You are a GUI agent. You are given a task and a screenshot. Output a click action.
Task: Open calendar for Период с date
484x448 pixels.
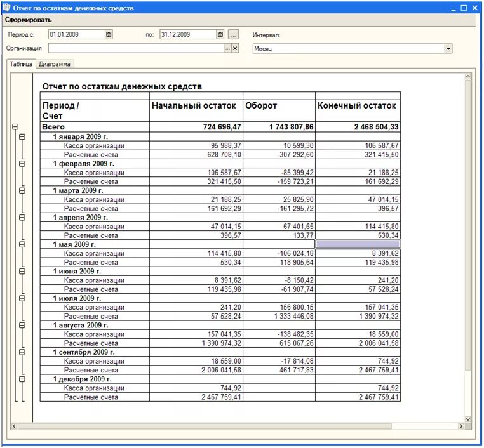(x=109, y=34)
